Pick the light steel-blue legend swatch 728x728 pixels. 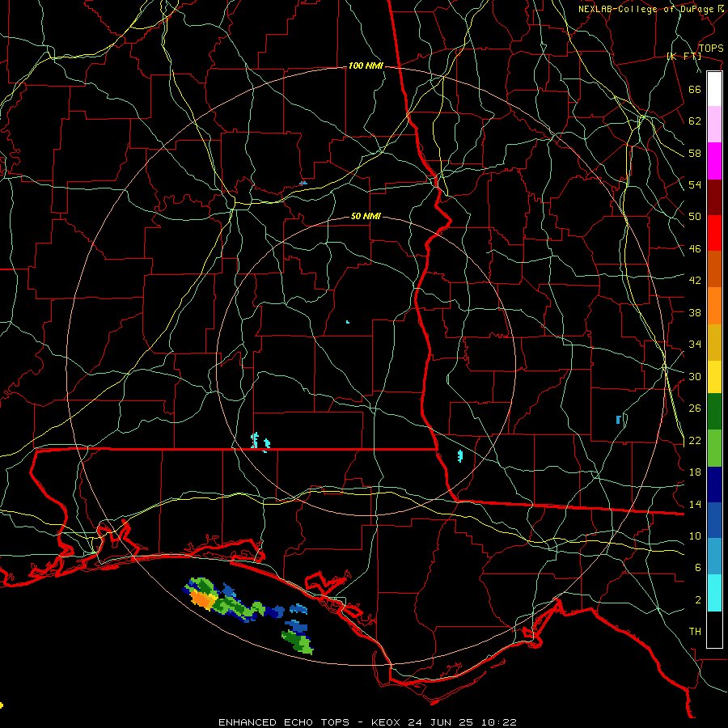click(x=714, y=557)
